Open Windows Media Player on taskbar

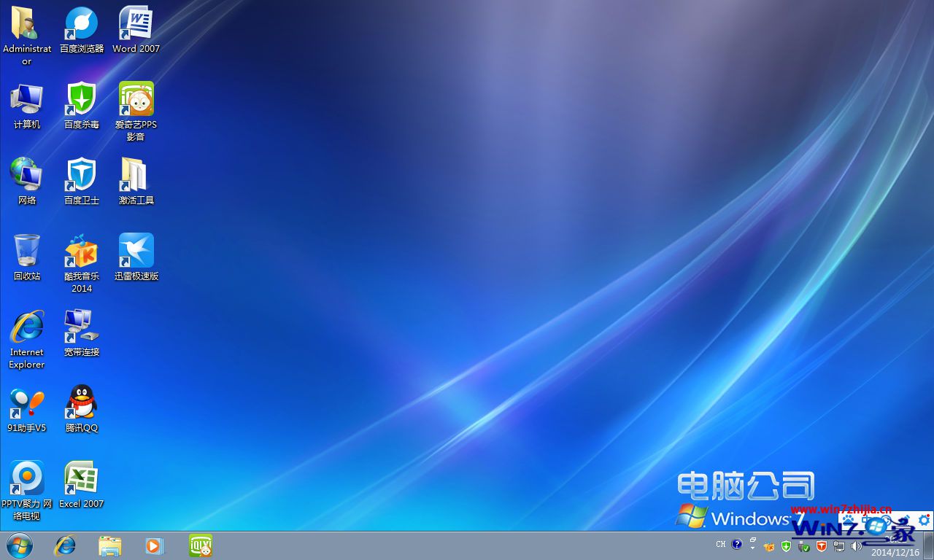(154, 545)
